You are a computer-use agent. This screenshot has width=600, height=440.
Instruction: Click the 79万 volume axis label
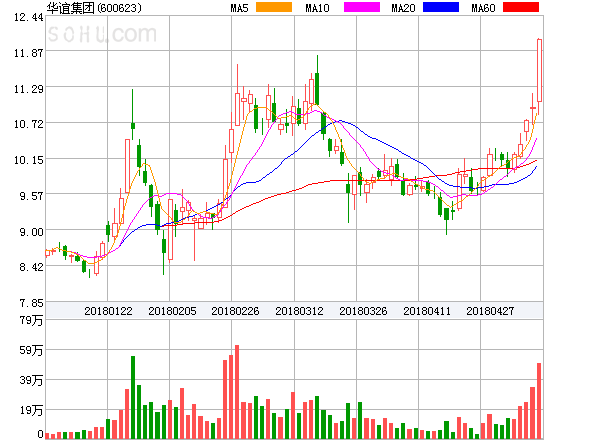pos(31,320)
